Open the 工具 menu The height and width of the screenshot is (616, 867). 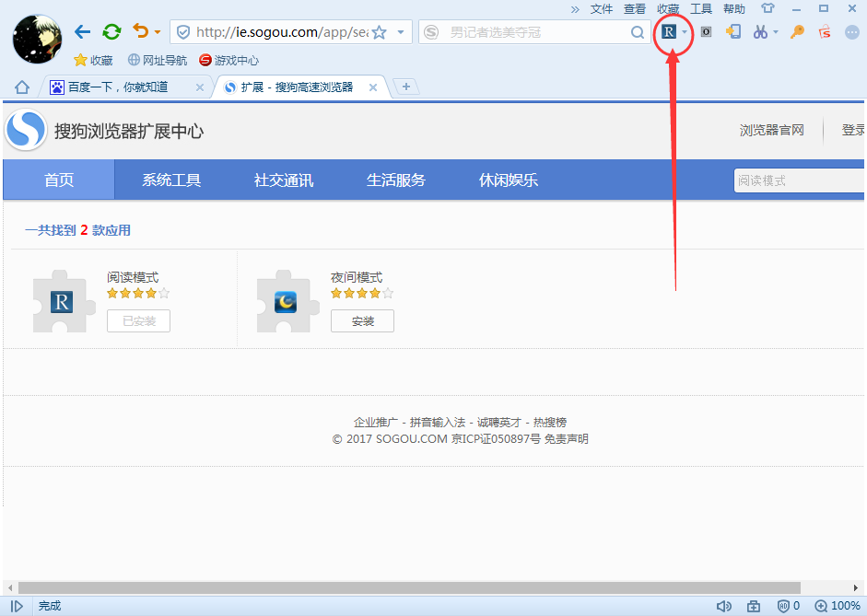coord(701,8)
